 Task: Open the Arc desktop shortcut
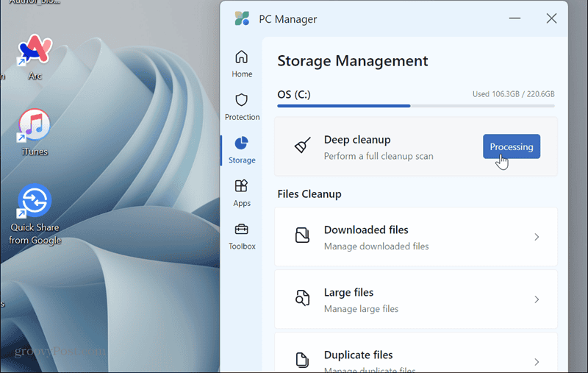tap(35, 57)
